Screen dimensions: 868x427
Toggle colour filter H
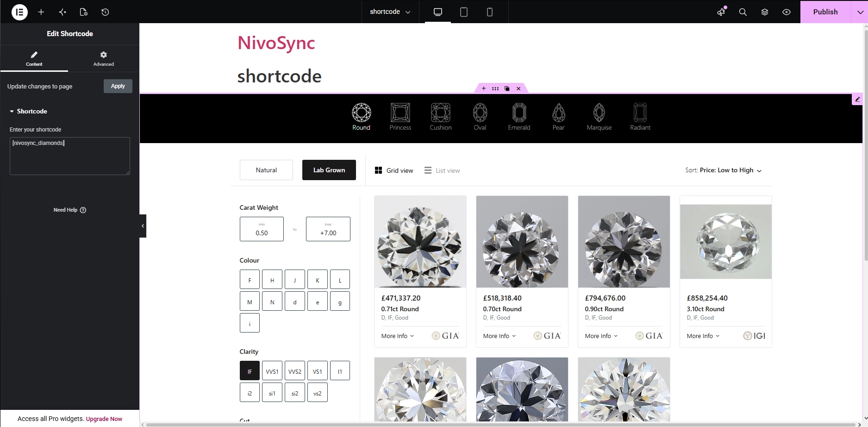click(x=272, y=280)
